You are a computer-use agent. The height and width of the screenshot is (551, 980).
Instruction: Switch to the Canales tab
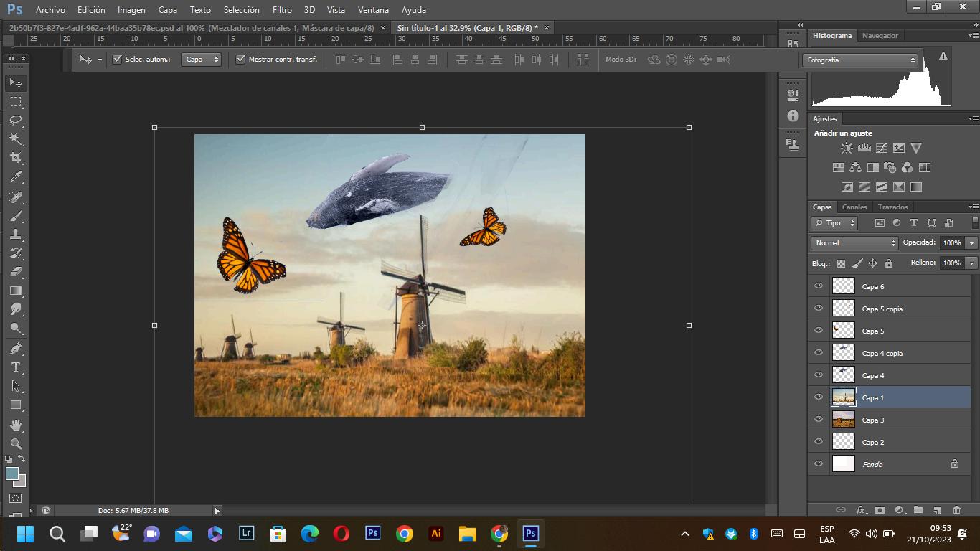(x=854, y=207)
